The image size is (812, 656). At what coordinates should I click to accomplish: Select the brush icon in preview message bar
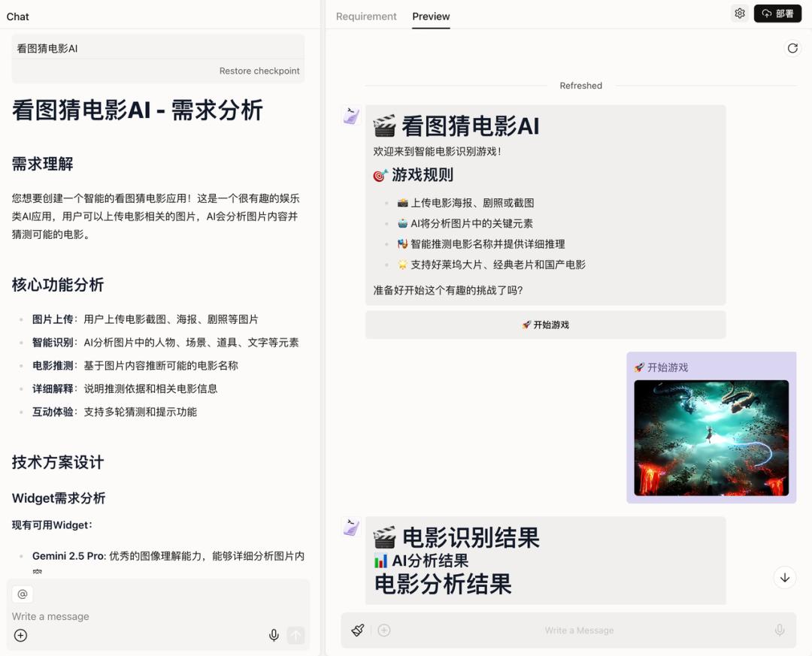point(358,630)
